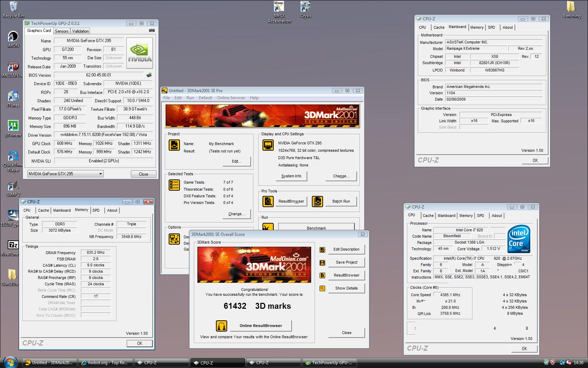The width and height of the screenshot is (588, 368).
Task: Click the Save Project floppy icon
Action: pyautogui.click(x=322, y=263)
